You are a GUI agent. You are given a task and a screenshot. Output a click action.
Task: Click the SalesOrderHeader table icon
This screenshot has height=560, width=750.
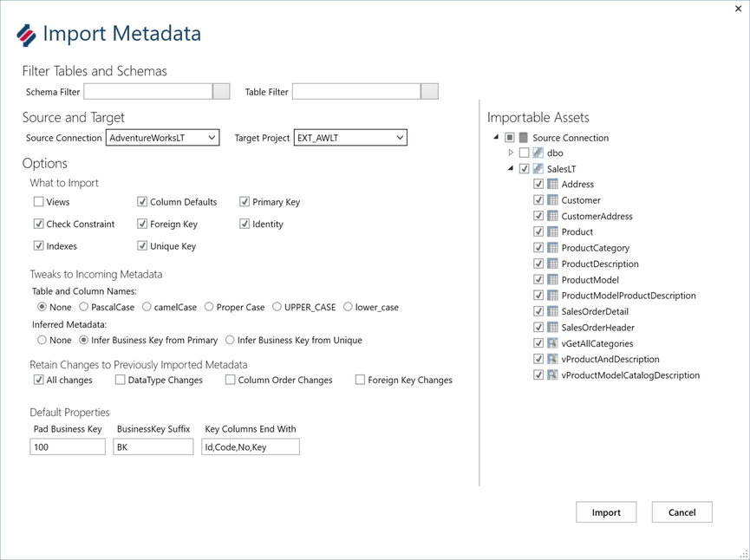[x=552, y=327]
